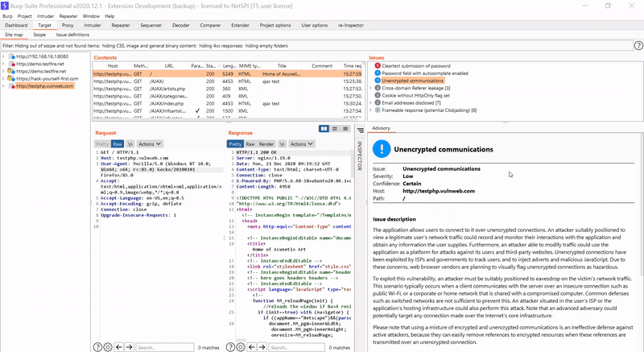Click icon of Cross-domain Referer leakage issue
The width and height of the screenshot is (644, 352).
tap(378, 88)
